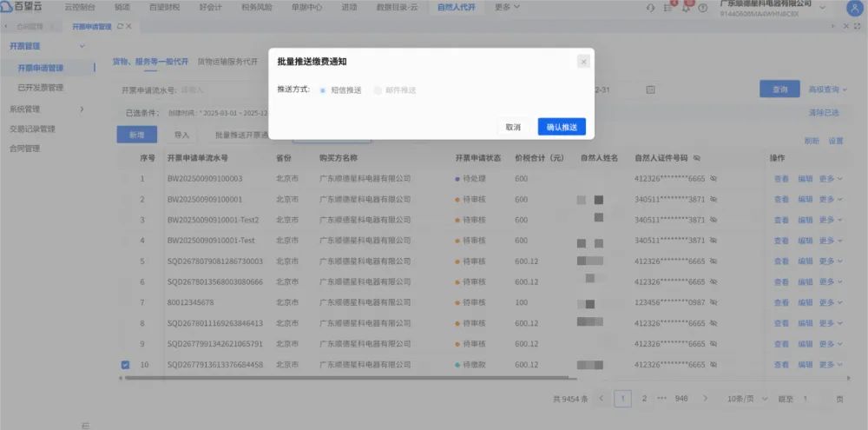Click 编辑 for BW202500909100001 row
The height and width of the screenshot is (430, 868).
click(805, 199)
